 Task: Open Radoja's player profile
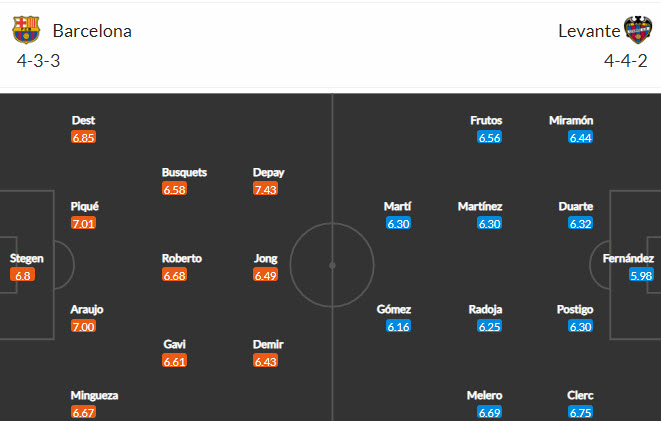pyautogui.click(x=484, y=309)
